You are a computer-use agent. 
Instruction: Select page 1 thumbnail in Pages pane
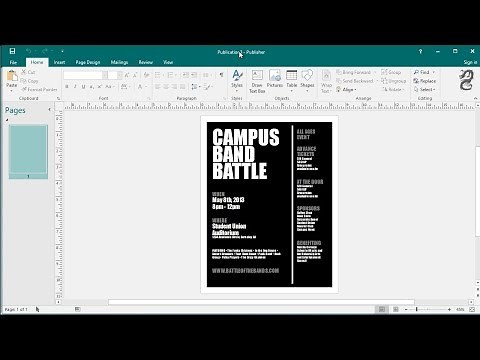(28, 152)
